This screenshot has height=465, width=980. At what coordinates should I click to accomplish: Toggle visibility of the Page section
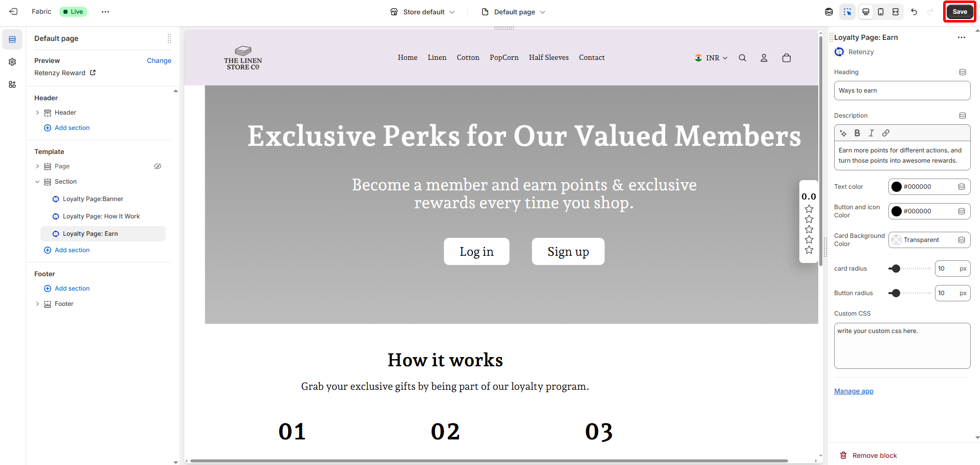coord(158,166)
